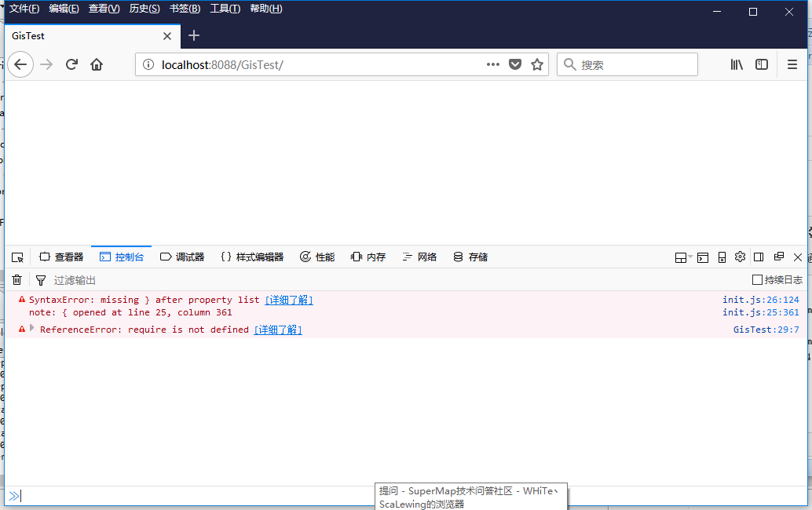
Task: Open the 性能 performance tab
Action: tap(317, 257)
